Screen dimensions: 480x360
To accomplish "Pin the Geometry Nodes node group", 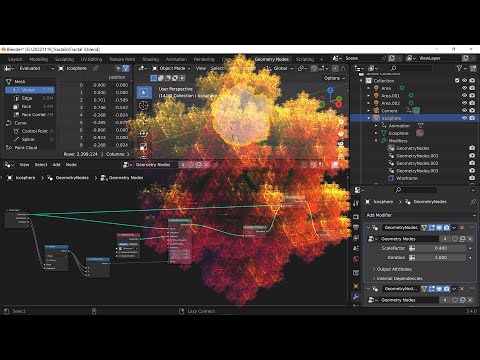I will (216, 165).
